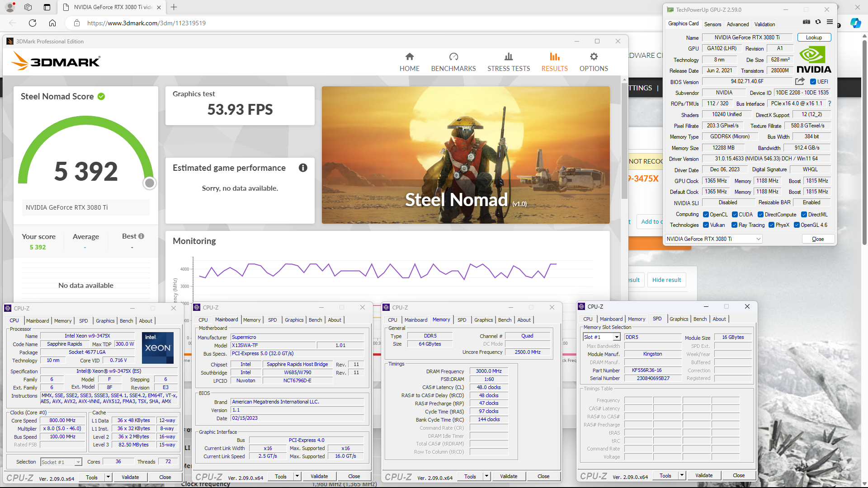Viewport: 868px width, 488px height.
Task: Reload page with browser refresh icon
Action: pos(33,23)
